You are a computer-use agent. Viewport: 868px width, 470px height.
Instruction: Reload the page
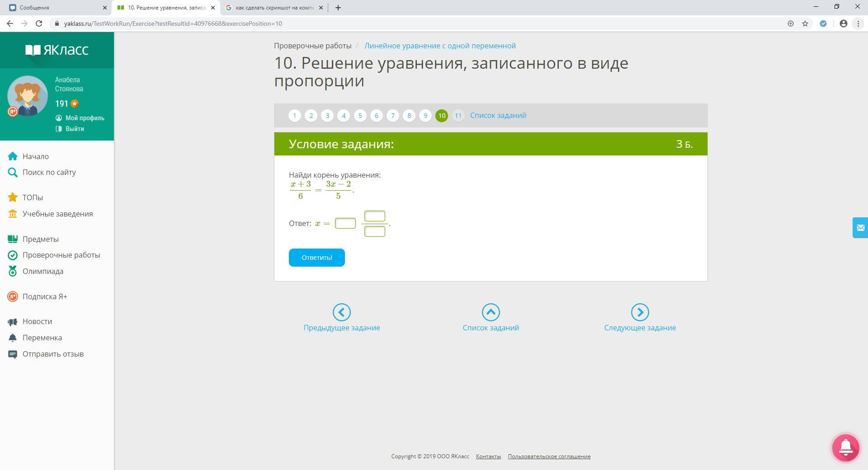click(39, 23)
